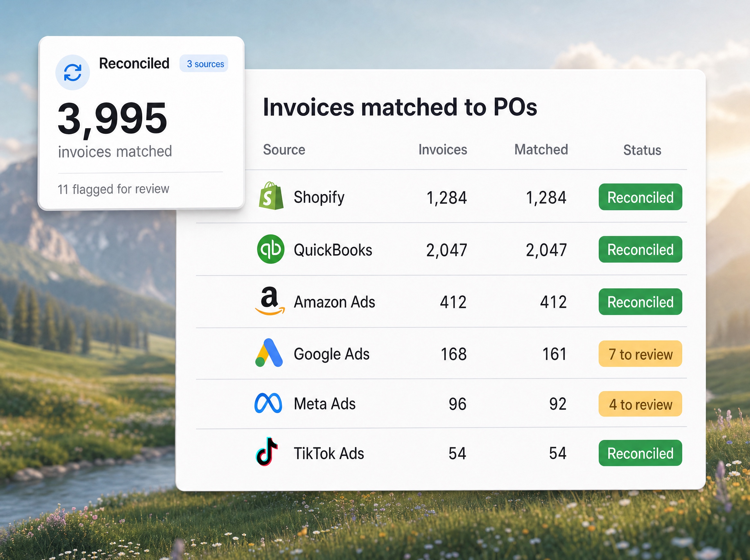Image resolution: width=750 pixels, height=560 pixels.
Task: Open the 7 to review badge
Action: click(640, 354)
